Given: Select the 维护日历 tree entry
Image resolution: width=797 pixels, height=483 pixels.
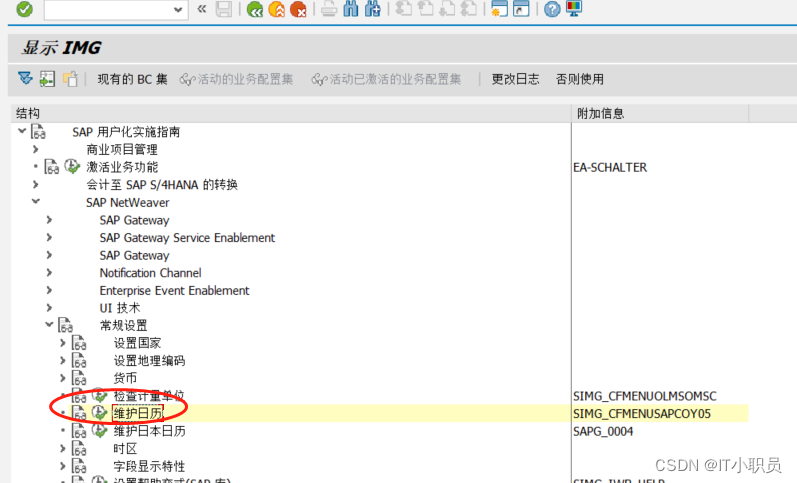Looking at the screenshot, I should [138, 413].
